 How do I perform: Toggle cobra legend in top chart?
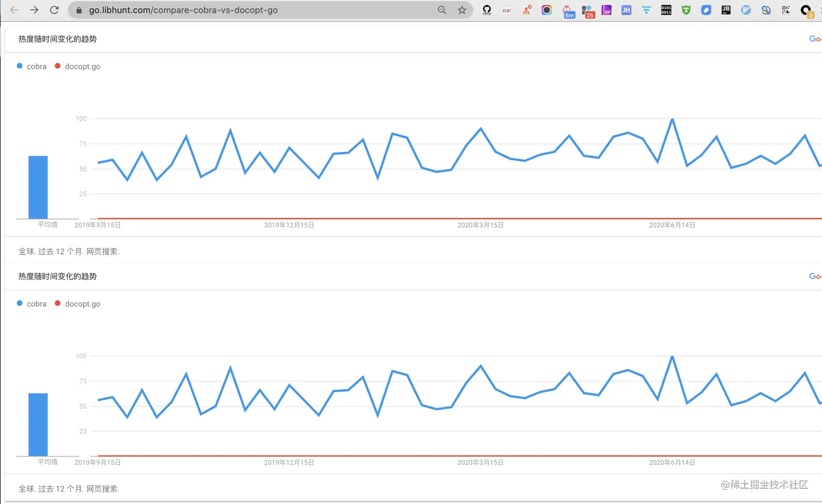(x=32, y=66)
